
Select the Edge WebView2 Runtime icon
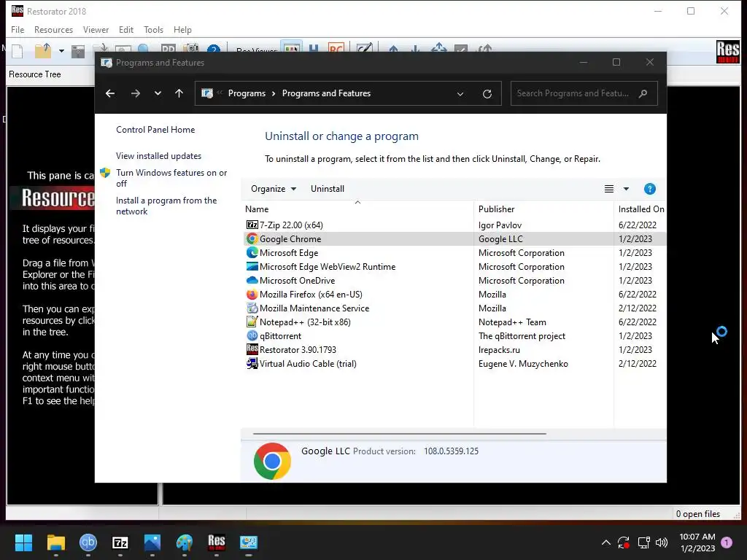[x=252, y=266]
